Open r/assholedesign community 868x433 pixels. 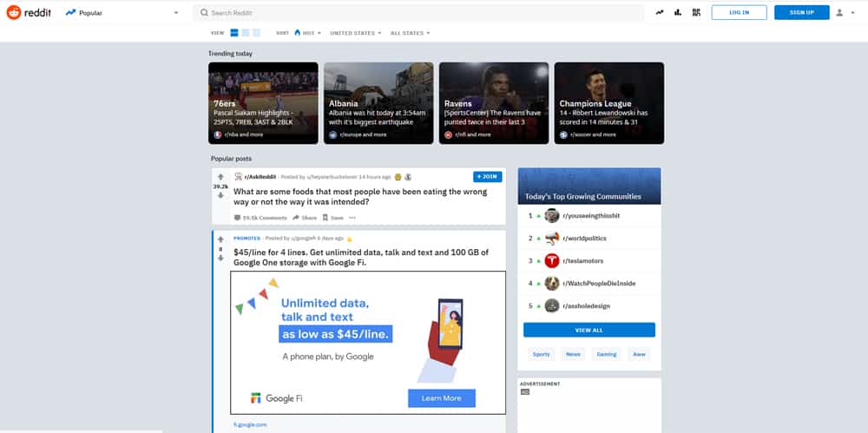click(586, 305)
